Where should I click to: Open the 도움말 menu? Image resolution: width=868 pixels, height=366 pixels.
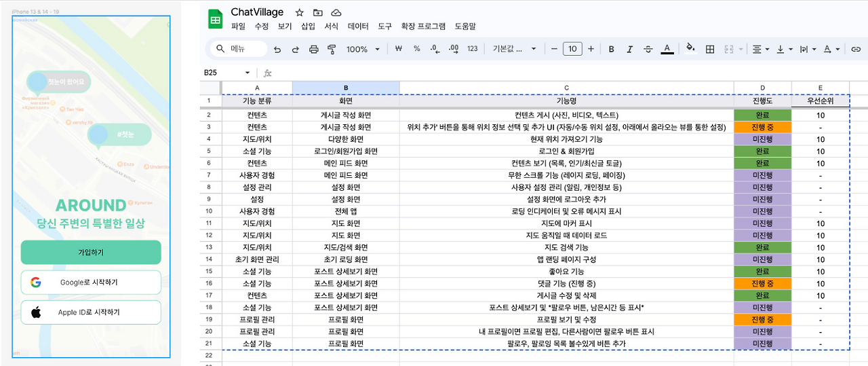point(465,26)
